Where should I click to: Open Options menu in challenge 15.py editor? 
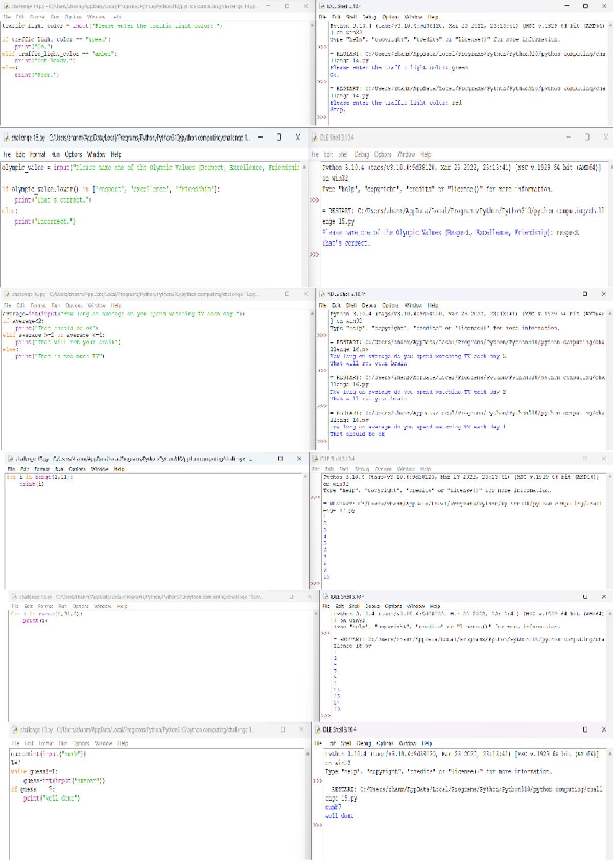point(74,154)
